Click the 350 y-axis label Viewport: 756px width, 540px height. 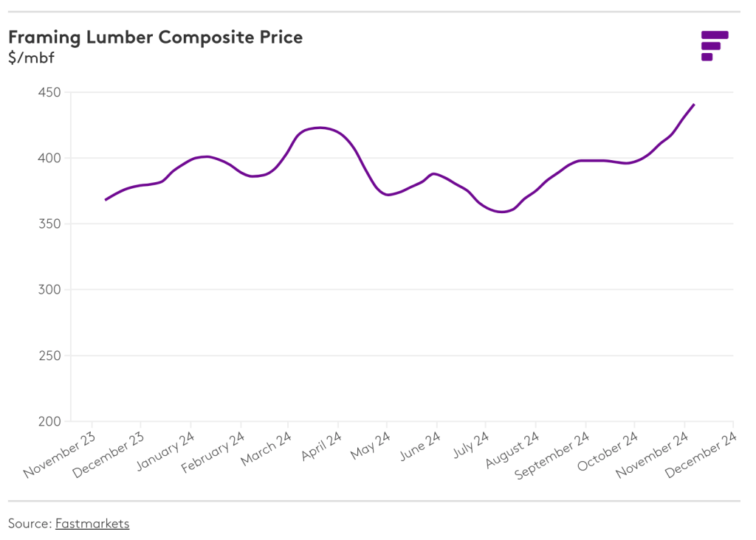click(49, 224)
